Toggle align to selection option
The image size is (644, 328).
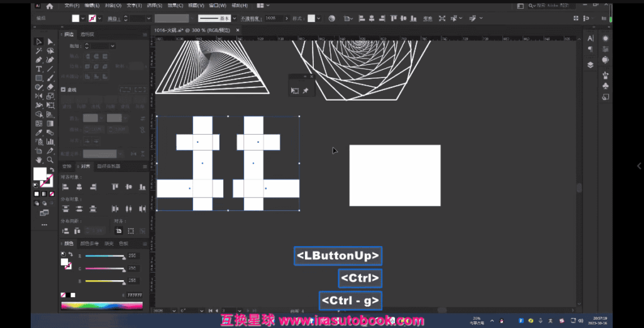coord(118,231)
